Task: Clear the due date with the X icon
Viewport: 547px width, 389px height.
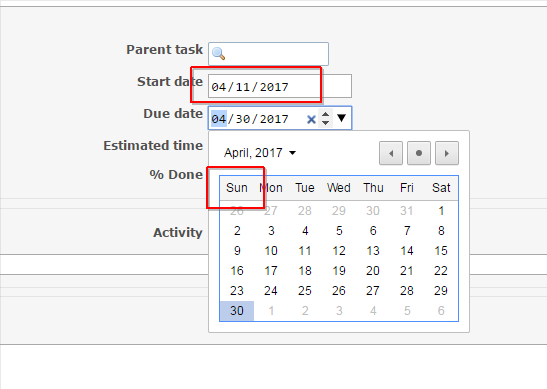Action: pos(311,120)
